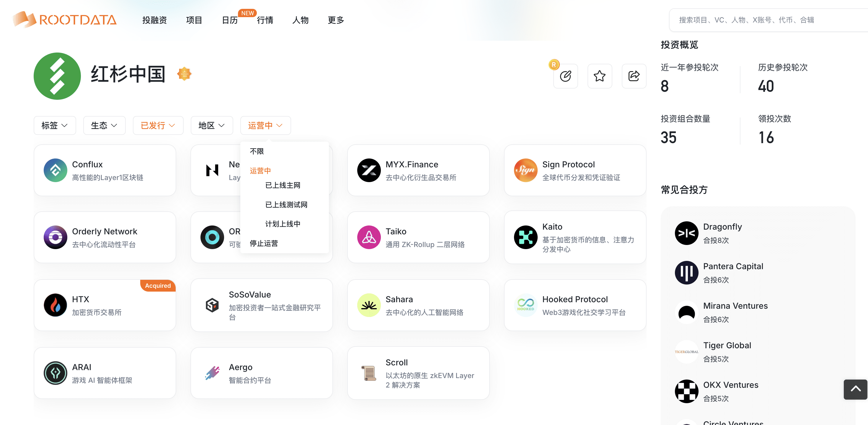Select 不限 option in the dropdown

coord(257,151)
